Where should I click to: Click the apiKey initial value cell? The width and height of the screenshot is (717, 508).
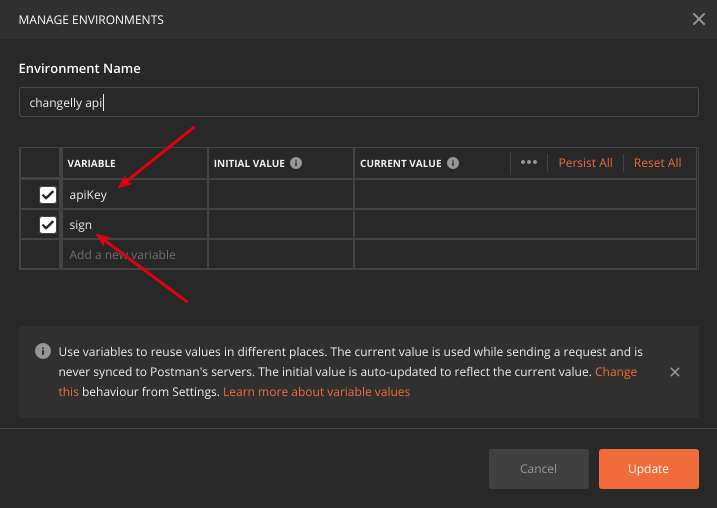(281, 194)
